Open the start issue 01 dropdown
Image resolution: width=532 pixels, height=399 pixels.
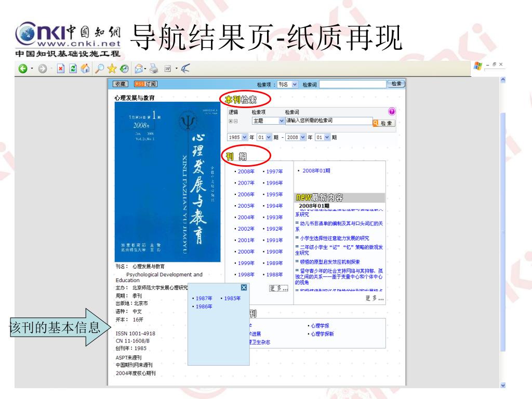269,137
